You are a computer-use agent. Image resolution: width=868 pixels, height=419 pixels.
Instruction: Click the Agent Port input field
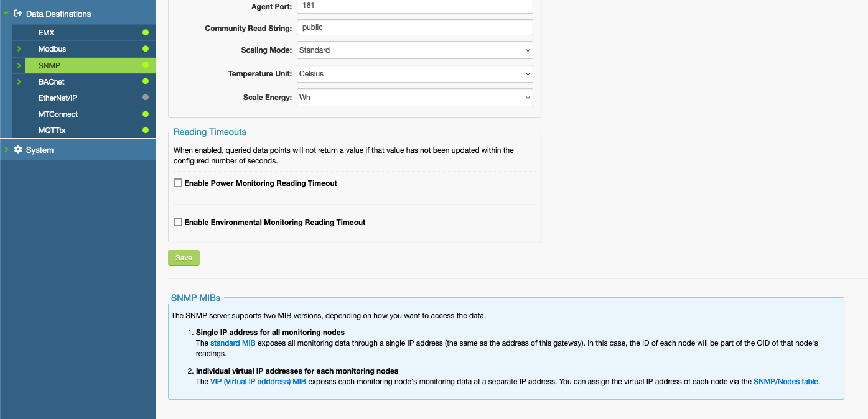coord(414,6)
